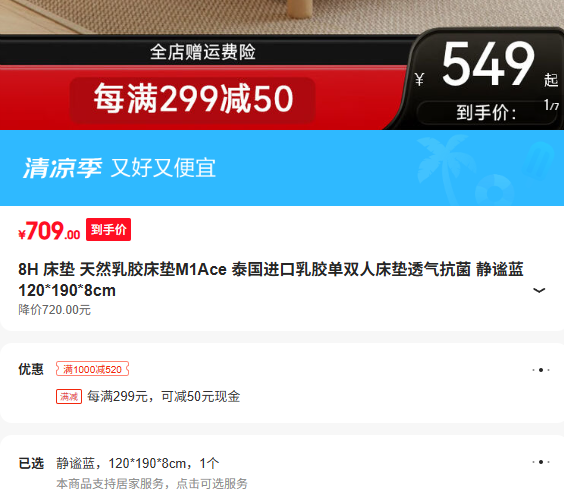Click the 降价720.00元 price drop note
564x490 pixels.
[x=55, y=310]
